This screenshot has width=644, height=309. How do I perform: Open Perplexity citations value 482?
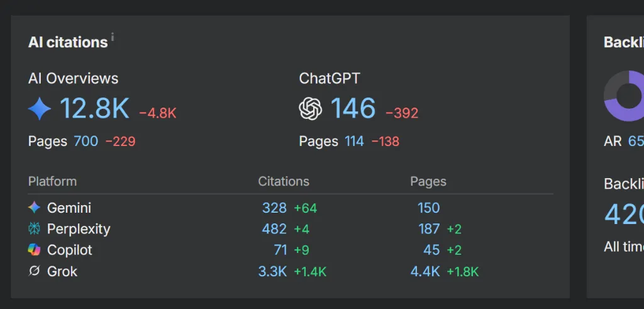coord(274,229)
